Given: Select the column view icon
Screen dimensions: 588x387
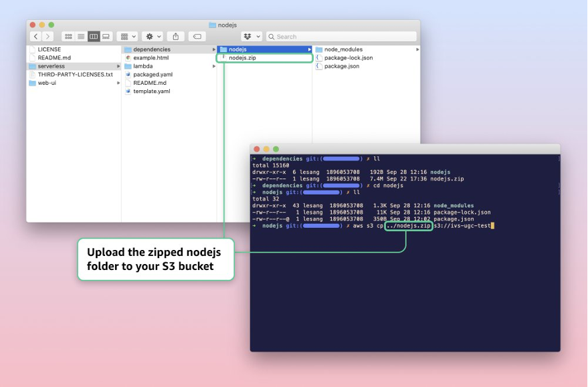Looking at the screenshot, I should click(x=94, y=36).
